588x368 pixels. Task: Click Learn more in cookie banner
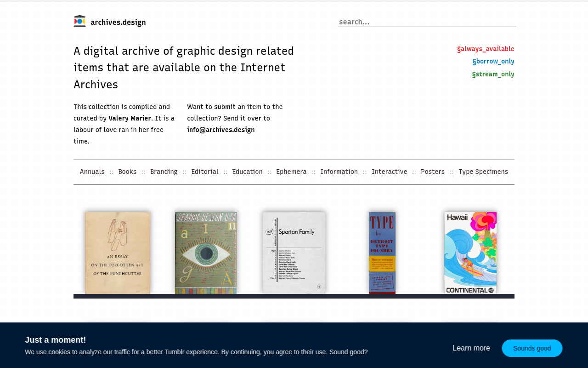point(471,348)
